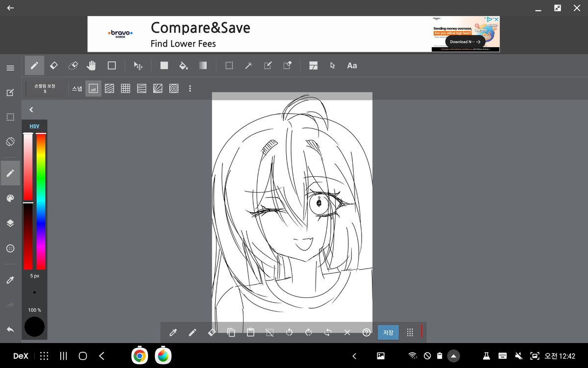588x368 pixels.
Task: Enable the concentric circle snap guide
Action: 173,89
